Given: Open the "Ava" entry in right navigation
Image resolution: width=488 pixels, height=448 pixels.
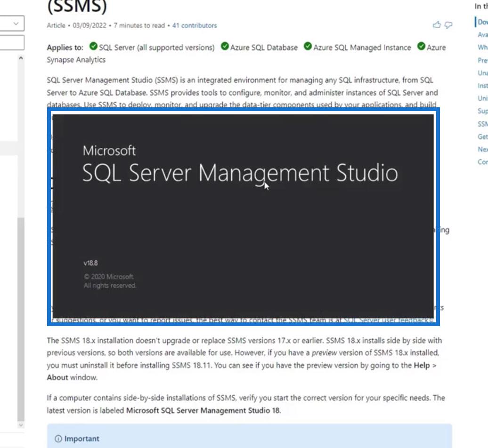Looking at the screenshot, I should tap(483, 35).
